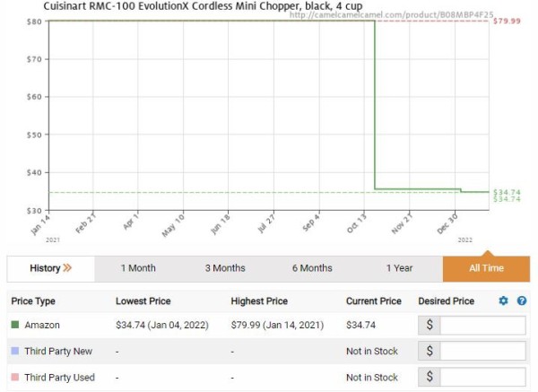538x392 pixels.
Task: Open the blue help question mark icon
Action: (x=522, y=301)
